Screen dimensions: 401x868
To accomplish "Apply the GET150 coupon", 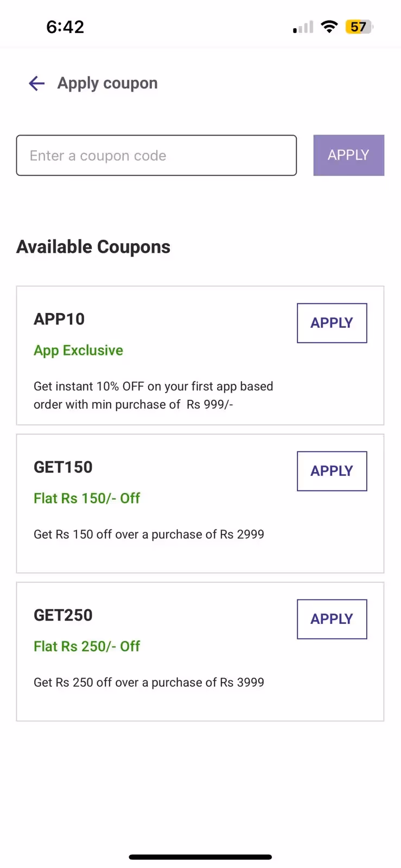I will [332, 471].
